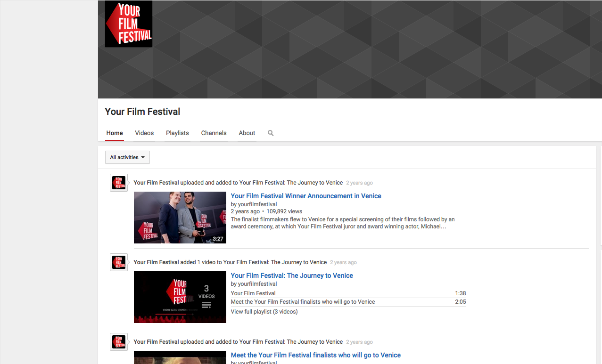The height and width of the screenshot is (364, 602).
Task: Open the Meet the finalists video thumbnail
Action: (180, 357)
